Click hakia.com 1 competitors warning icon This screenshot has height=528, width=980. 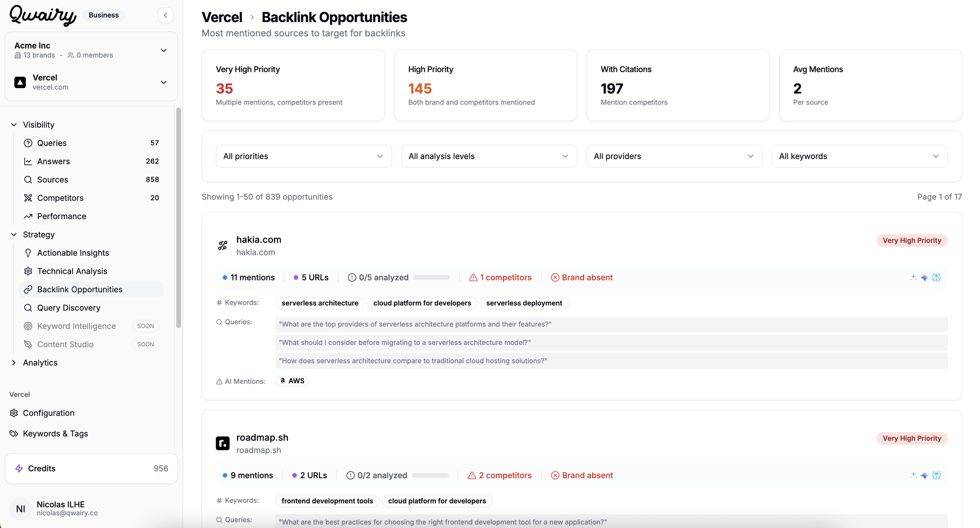tap(473, 278)
